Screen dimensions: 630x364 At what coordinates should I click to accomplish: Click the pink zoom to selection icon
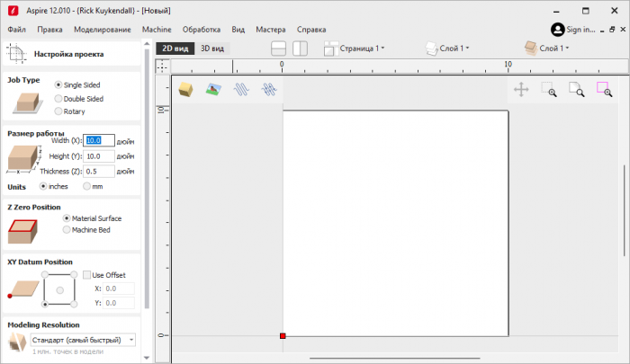pyautogui.click(x=603, y=89)
